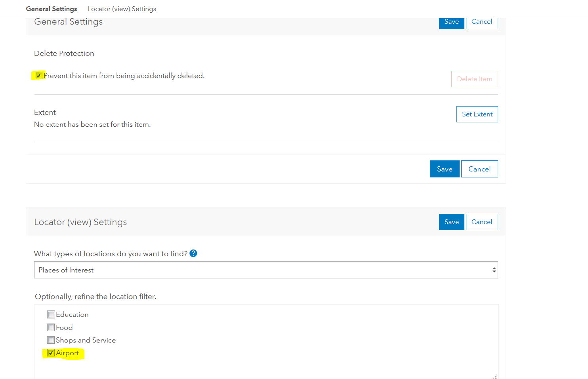Click Save in the General Settings header
This screenshot has height=379, width=588.
coord(451,22)
